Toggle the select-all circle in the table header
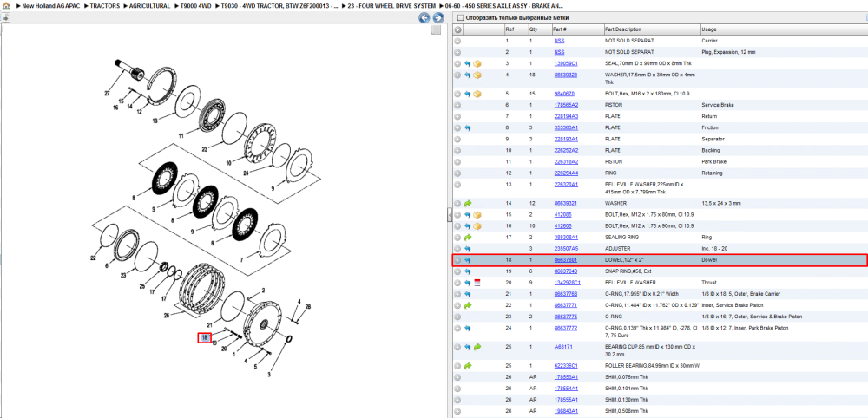868x418 pixels. [x=457, y=29]
